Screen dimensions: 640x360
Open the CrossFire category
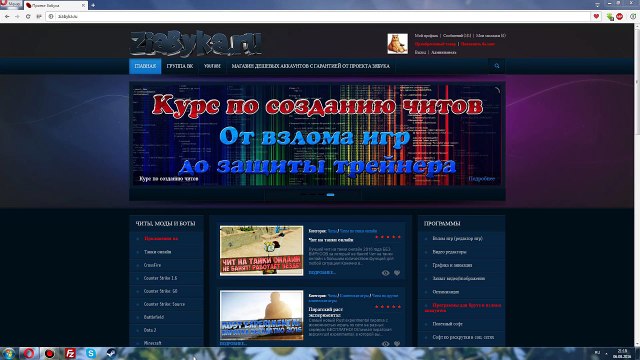pos(152,265)
